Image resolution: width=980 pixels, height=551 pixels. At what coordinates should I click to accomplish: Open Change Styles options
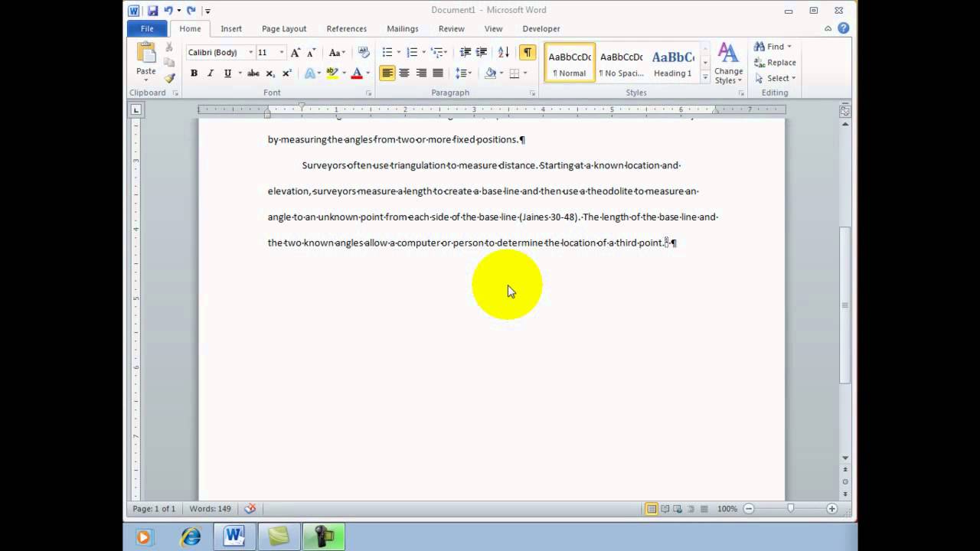[728, 63]
